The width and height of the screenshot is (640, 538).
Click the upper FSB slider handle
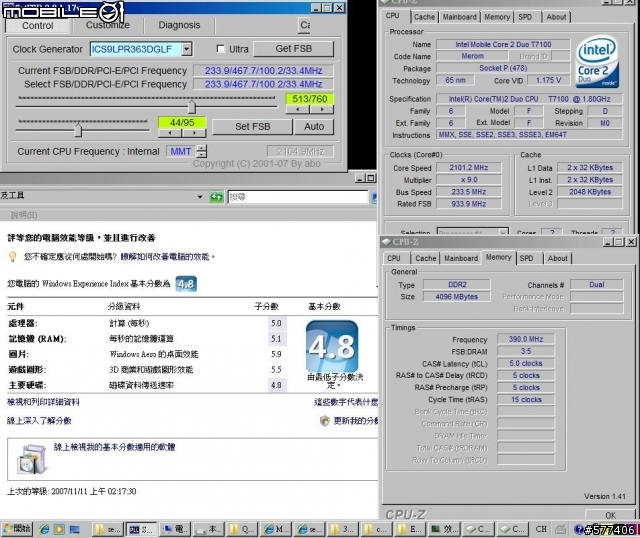191,107
